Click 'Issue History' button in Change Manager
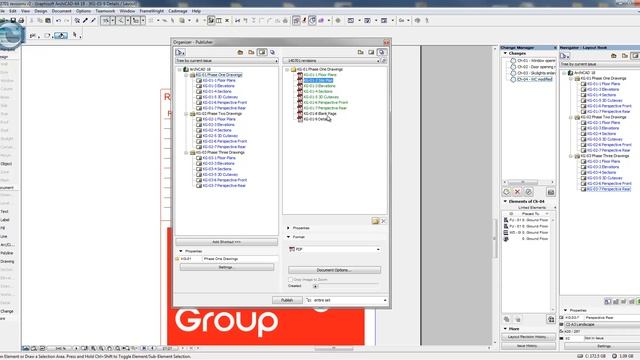The height and width of the screenshot is (360, 640). tap(529, 346)
